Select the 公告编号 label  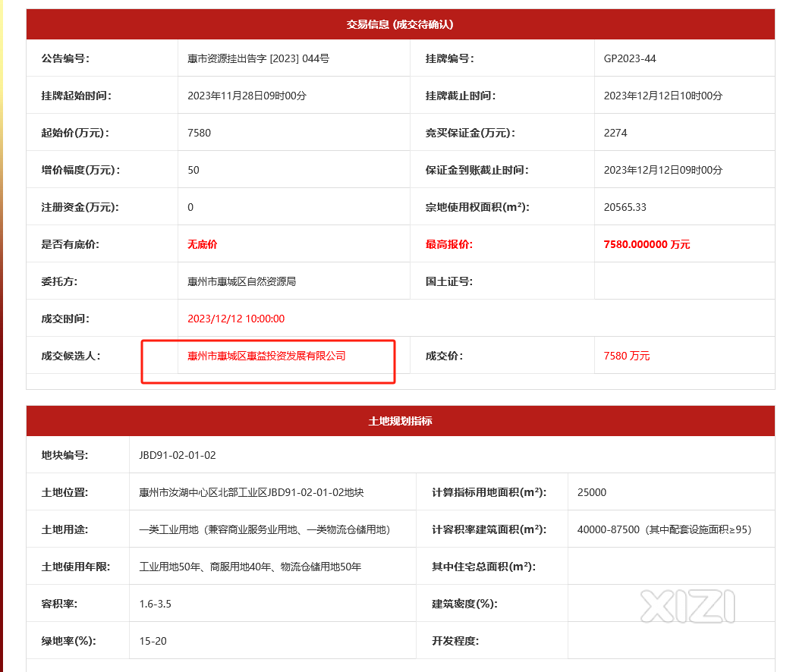click(65, 58)
